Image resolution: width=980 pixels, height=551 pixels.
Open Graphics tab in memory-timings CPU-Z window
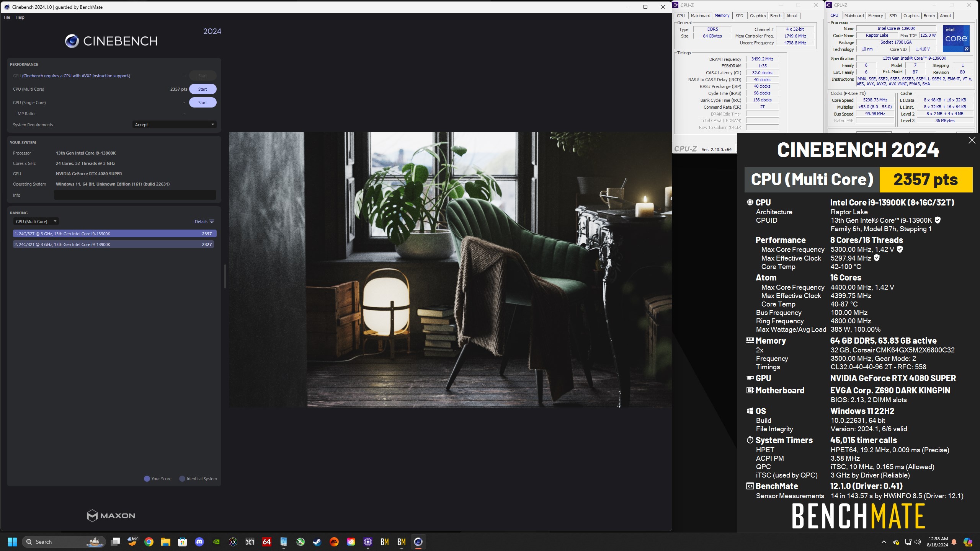click(x=758, y=16)
